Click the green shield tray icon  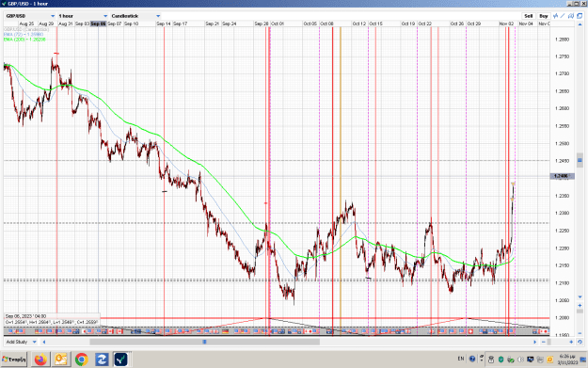pyautogui.click(x=501, y=360)
